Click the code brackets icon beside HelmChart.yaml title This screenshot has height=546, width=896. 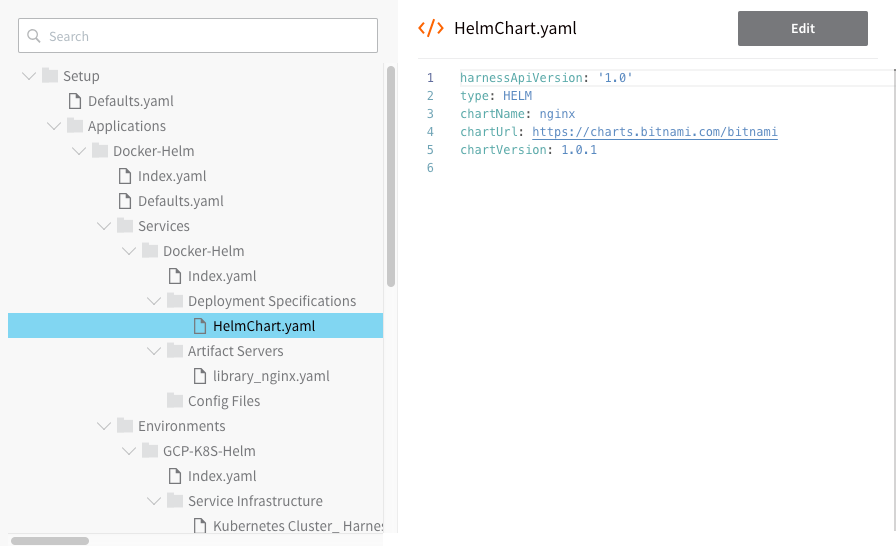pos(431,28)
